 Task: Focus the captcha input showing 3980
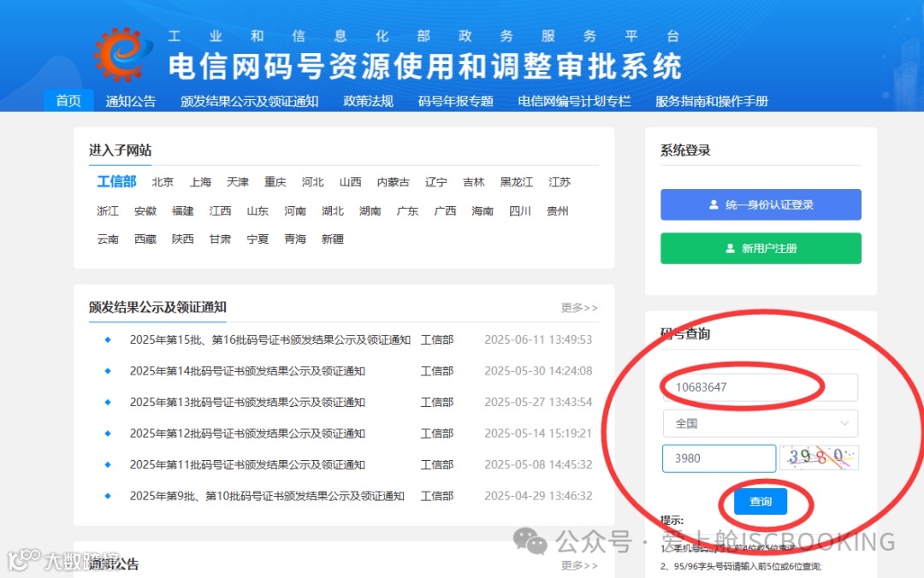(x=719, y=458)
